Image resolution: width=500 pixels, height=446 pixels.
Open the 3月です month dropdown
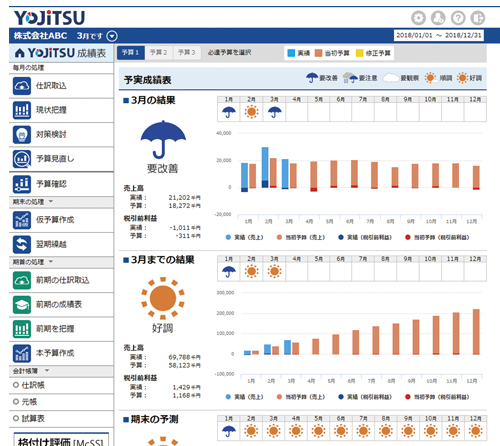pos(112,36)
